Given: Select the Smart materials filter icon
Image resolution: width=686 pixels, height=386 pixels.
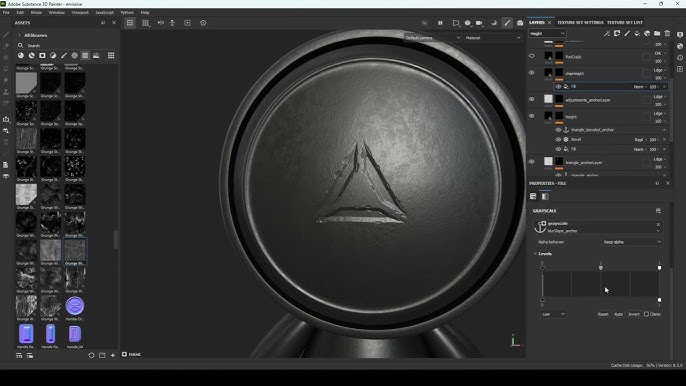Looking at the screenshot, I should 32,56.
